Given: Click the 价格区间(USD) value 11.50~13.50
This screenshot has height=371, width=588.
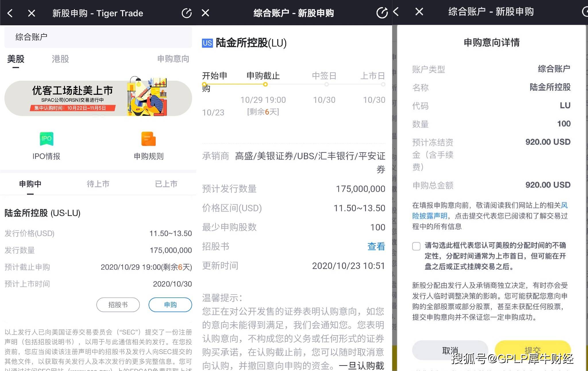Looking at the screenshot, I should click(x=359, y=208).
